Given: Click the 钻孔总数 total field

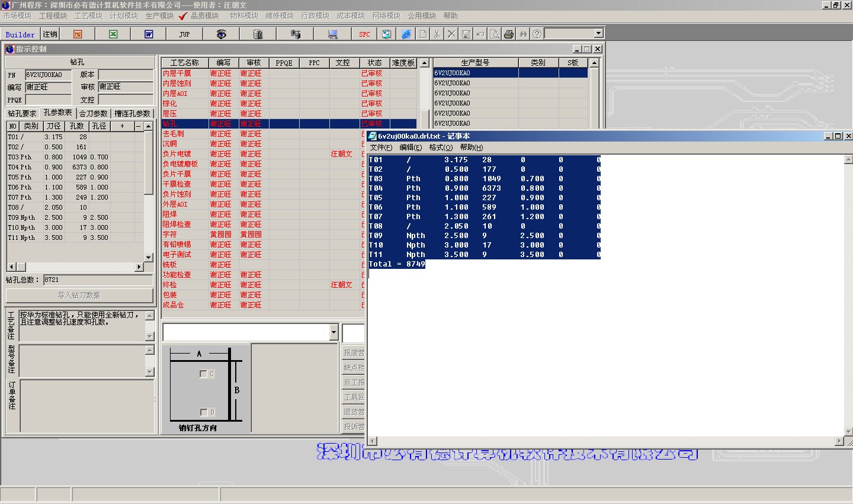Looking at the screenshot, I should (x=98, y=280).
